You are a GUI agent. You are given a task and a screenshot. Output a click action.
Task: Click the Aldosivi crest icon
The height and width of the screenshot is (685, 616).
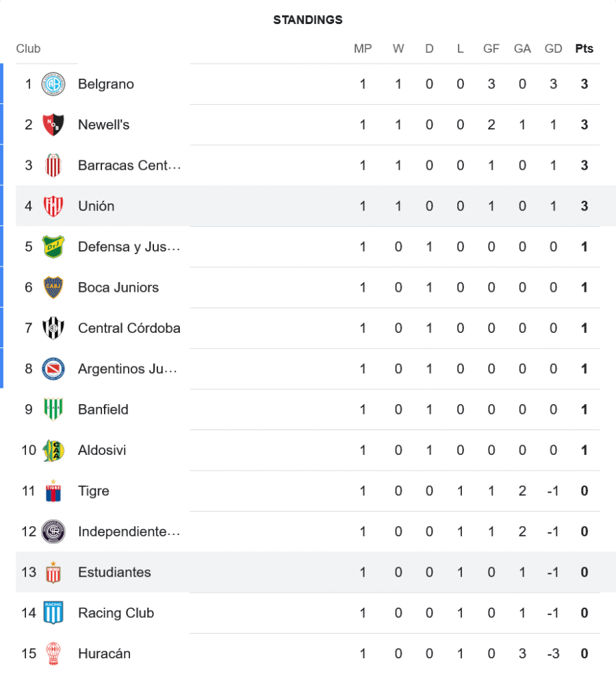pyautogui.click(x=53, y=450)
